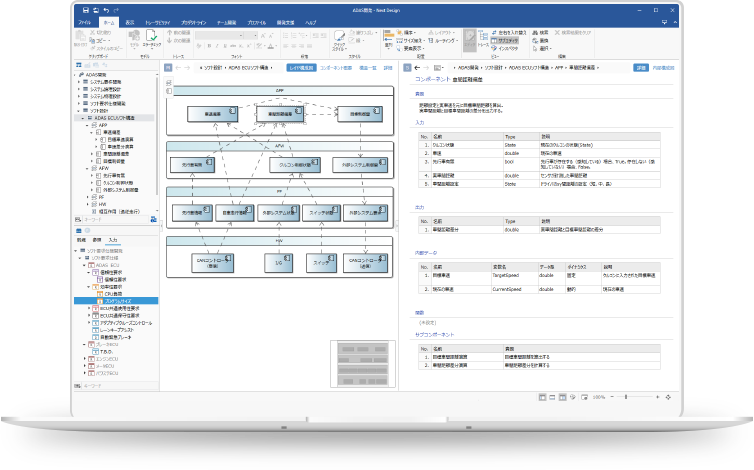Select the 内部構成図 view in the right pane

(664, 68)
